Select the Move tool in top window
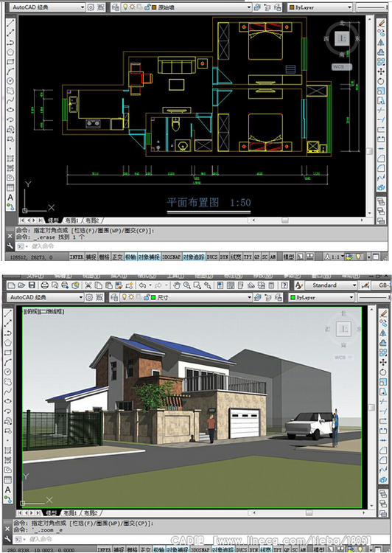This screenshot has width=392, height=553. (381, 72)
